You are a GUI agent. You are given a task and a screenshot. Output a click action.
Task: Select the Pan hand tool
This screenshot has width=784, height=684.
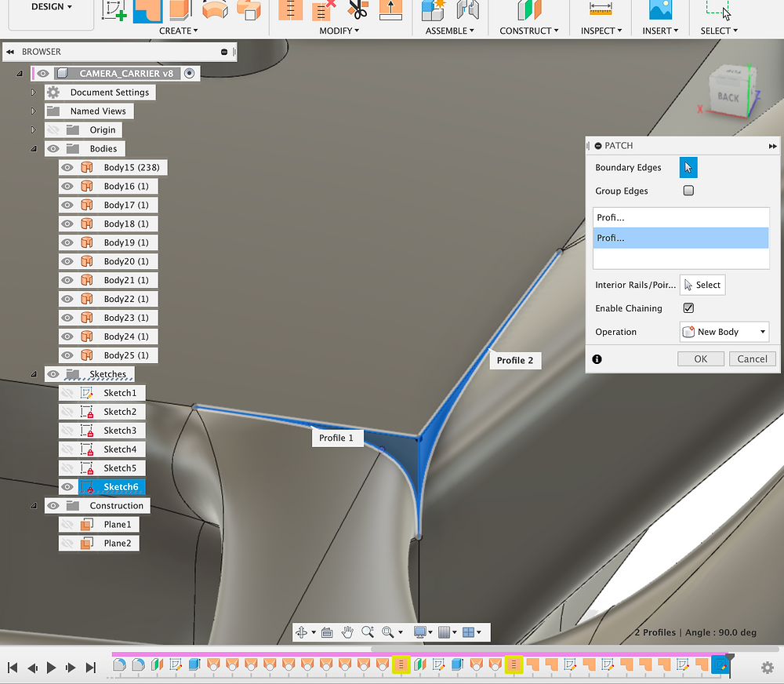[347, 632]
